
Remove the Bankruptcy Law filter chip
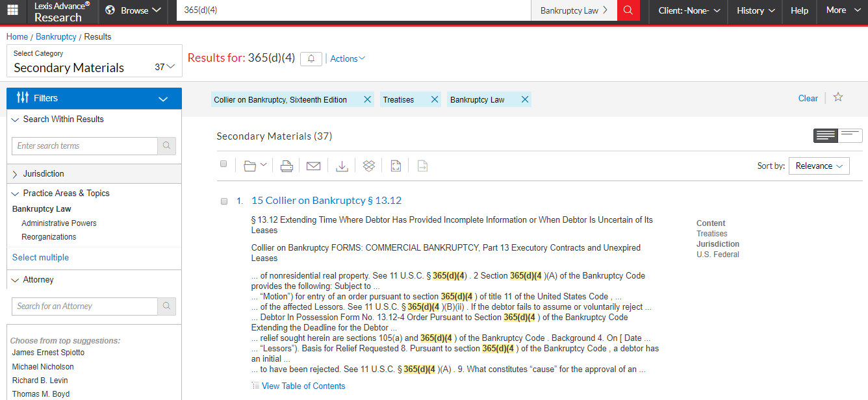point(525,99)
